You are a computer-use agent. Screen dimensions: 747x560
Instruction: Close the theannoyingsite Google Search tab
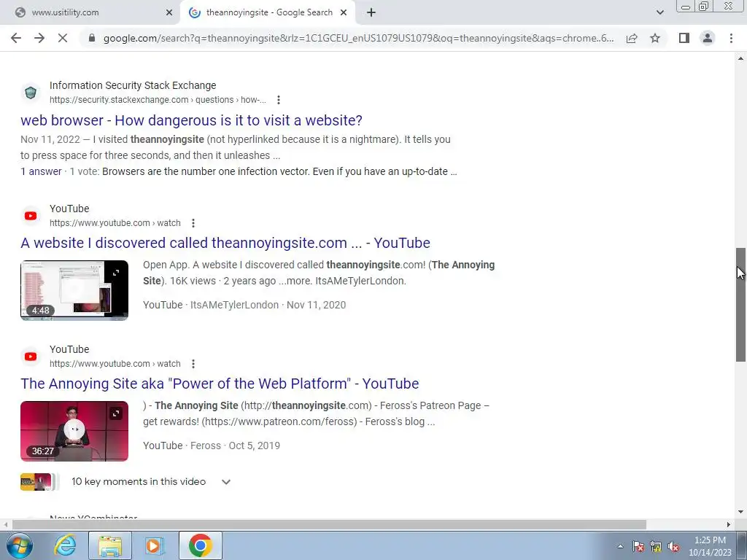pyautogui.click(x=344, y=13)
